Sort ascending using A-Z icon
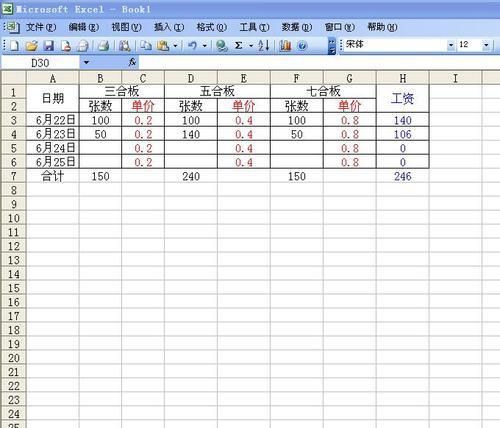500x428 pixels. click(263, 45)
